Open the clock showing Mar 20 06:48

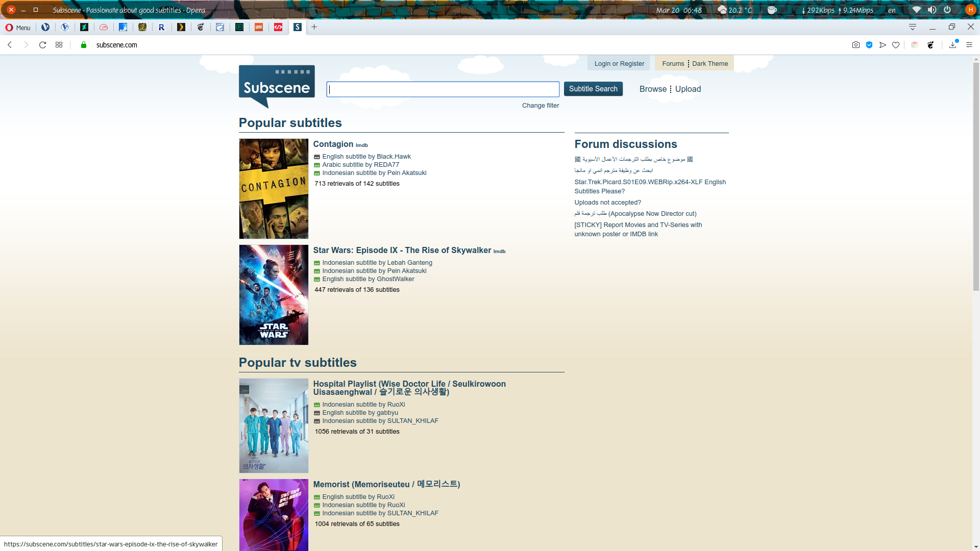(x=679, y=10)
